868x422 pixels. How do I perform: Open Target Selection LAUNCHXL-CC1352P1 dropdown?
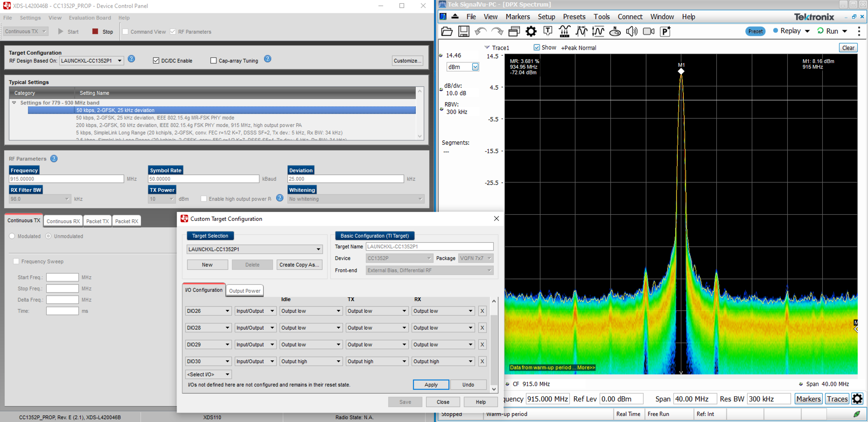coord(254,249)
